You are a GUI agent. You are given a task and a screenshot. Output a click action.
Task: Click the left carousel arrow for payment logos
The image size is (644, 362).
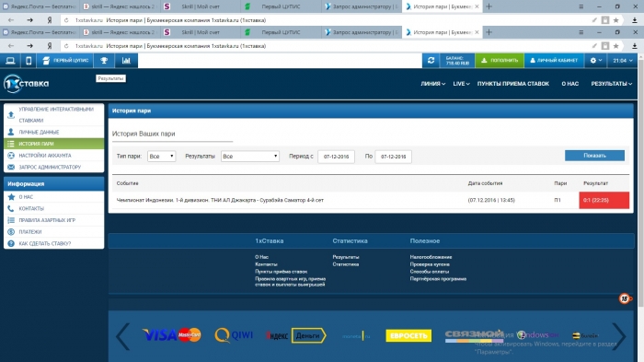coord(122,336)
